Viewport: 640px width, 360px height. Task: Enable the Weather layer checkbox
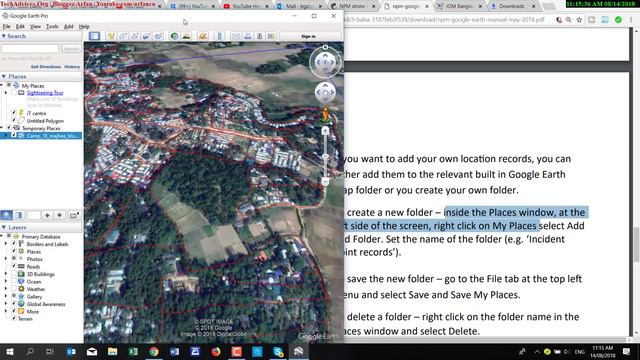[x=13, y=289]
